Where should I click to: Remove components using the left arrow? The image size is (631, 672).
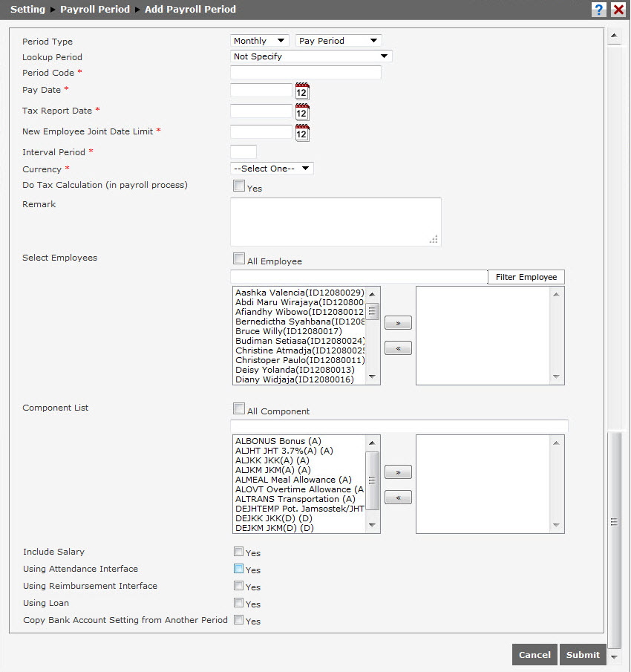(x=398, y=497)
